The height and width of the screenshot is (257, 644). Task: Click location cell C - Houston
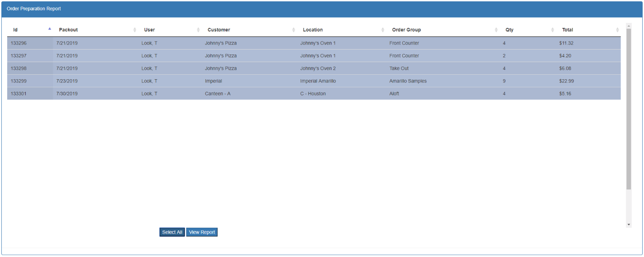pyautogui.click(x=313, y=94)
